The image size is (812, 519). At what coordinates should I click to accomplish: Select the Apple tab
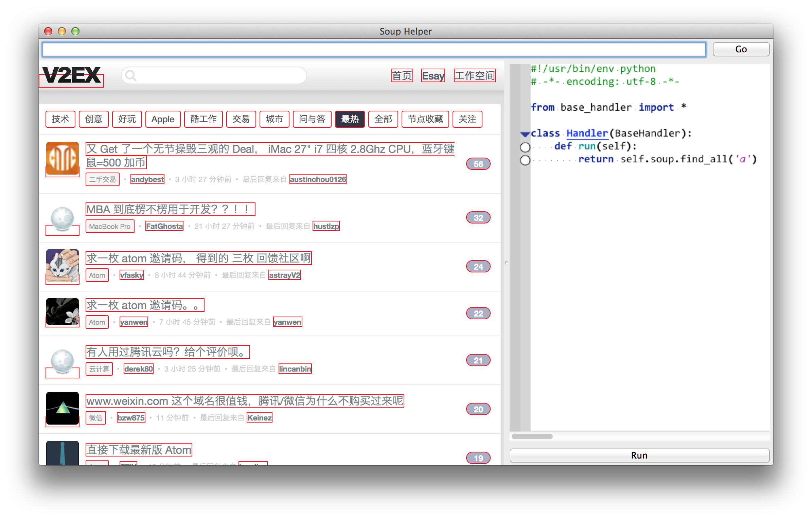click(163, 119)
